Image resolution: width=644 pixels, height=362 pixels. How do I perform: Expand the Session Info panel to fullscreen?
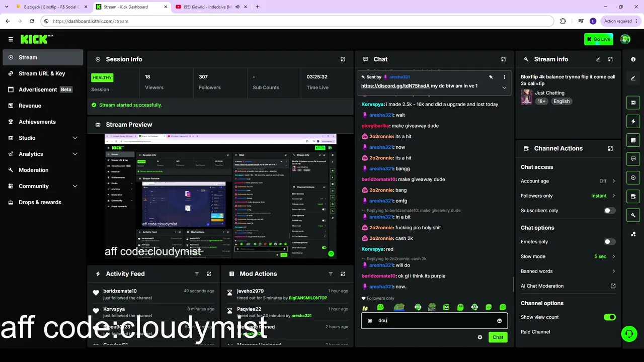343,59
